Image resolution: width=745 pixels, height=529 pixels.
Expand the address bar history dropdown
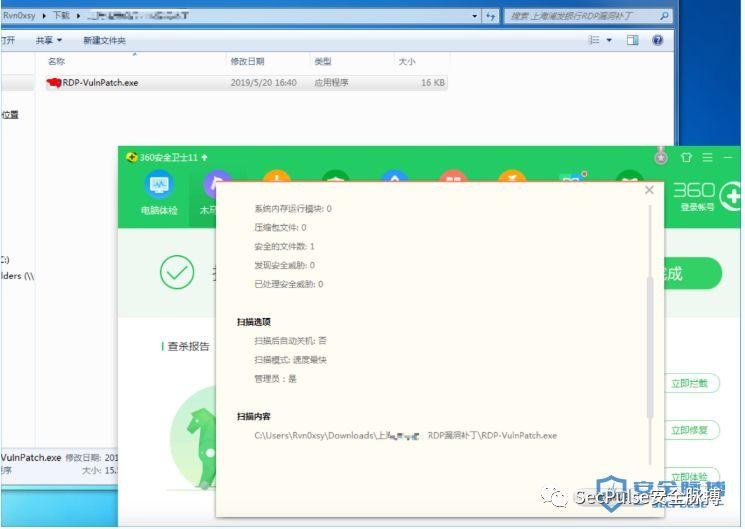475,16
